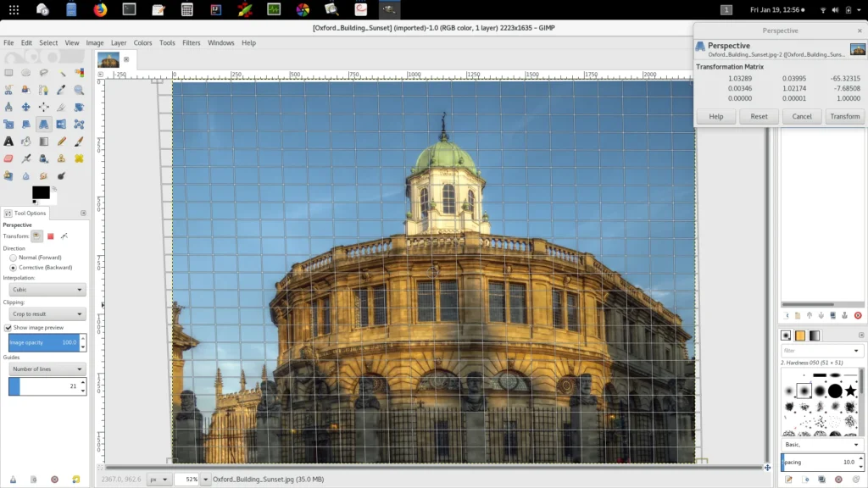
Task: Click Reset in the Perspective dialog
Action: (759, 116)
